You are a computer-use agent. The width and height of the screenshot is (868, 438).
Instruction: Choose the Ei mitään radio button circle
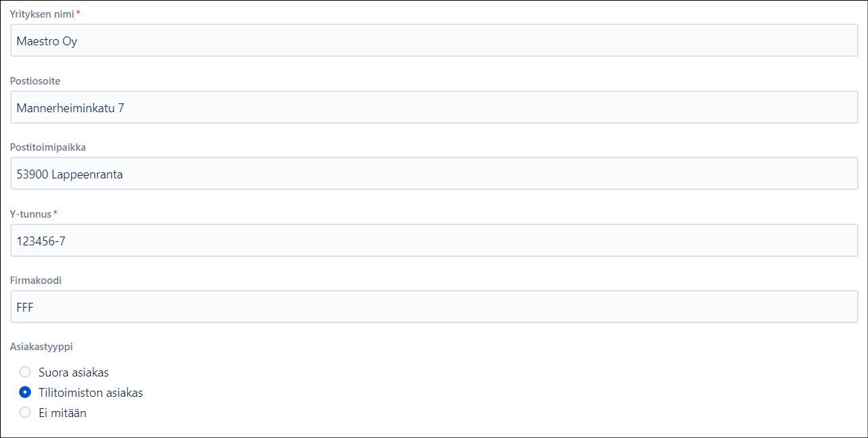click(x=25, y=412)
